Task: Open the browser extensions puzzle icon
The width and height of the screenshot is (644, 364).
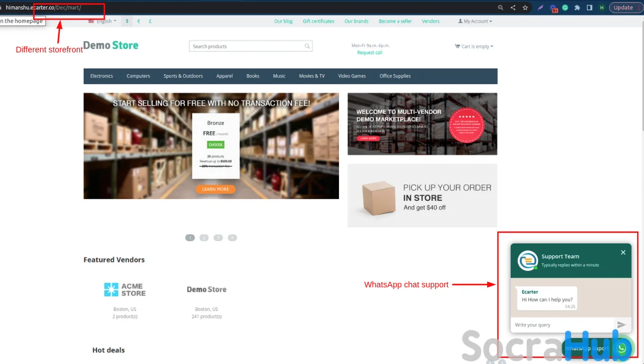Action: pos(577,7)
